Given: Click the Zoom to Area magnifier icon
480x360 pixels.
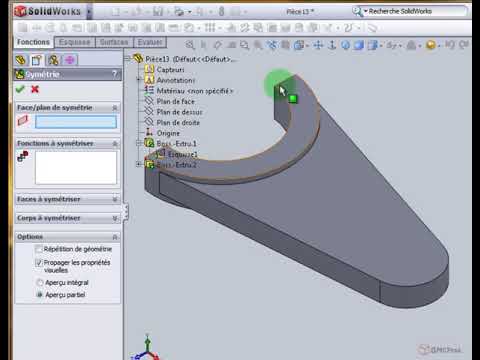Looking at the screenshot, I should click(x=245, y=45).
